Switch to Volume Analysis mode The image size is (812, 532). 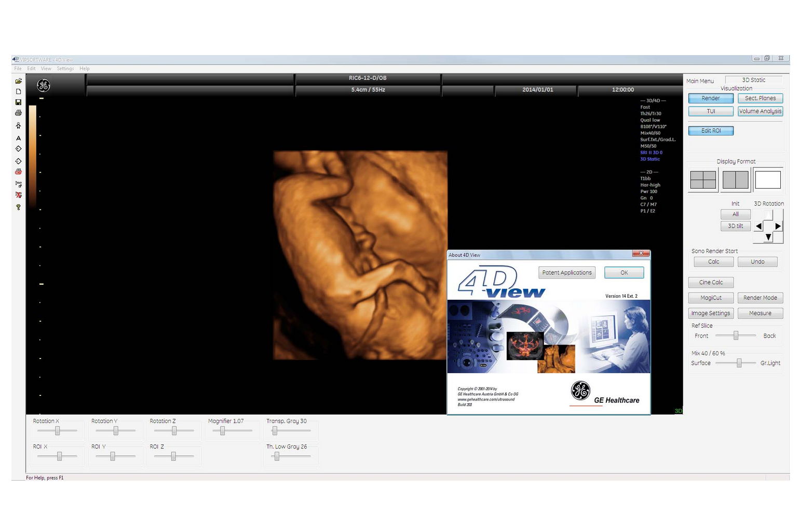coord(760,111)
